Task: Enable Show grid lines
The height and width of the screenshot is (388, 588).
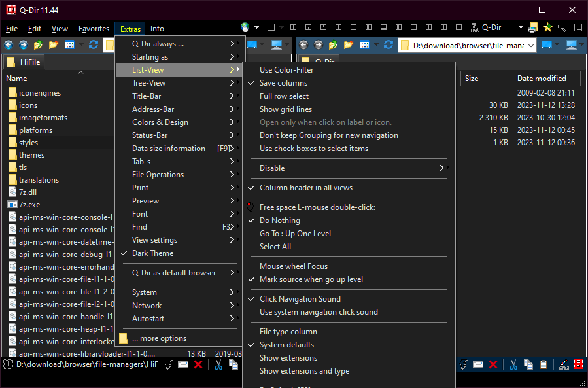Action: tap(286, 109)
